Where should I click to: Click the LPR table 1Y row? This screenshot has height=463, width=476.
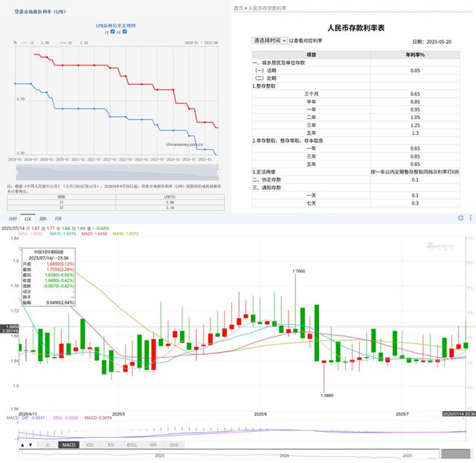pyautogui.click(x=116, y=202)
